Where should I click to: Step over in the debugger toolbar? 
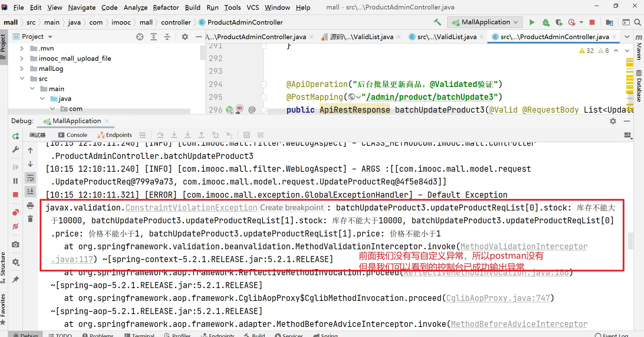160,135
